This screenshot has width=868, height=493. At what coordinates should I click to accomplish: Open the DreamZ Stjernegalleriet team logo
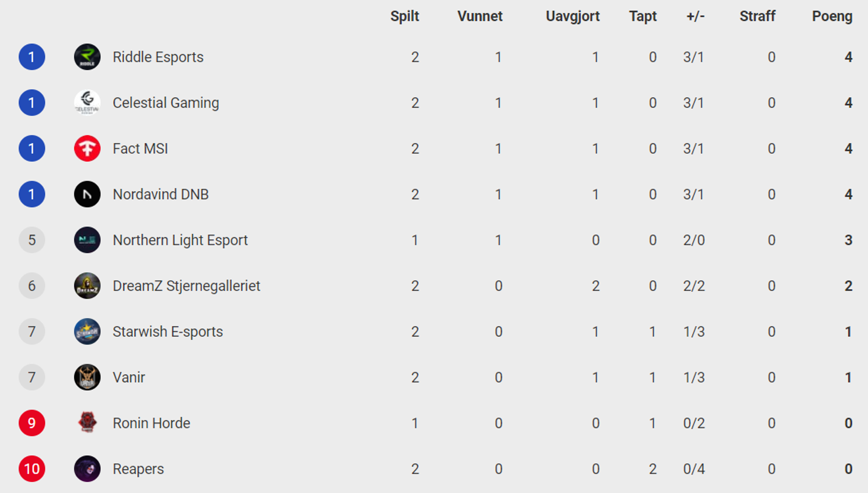(87, 286)
